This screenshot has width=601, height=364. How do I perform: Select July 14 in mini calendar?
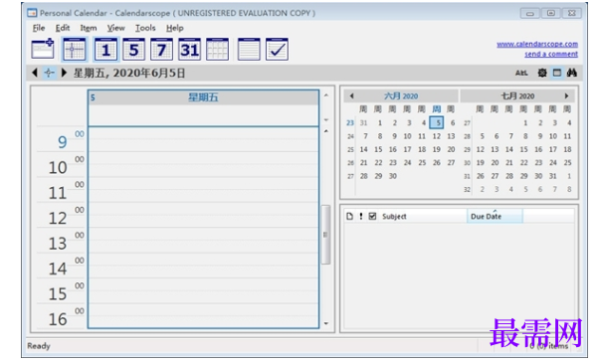(x=509, y=149)
